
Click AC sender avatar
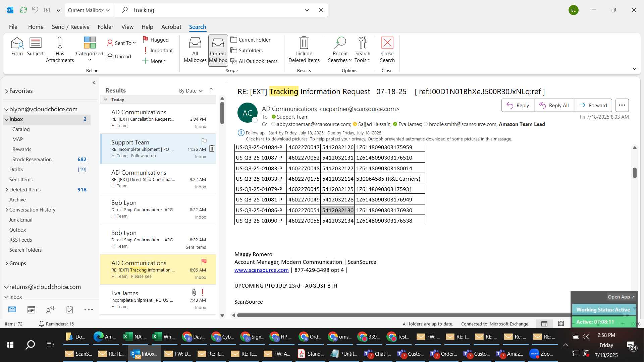(x=247, y=113)
